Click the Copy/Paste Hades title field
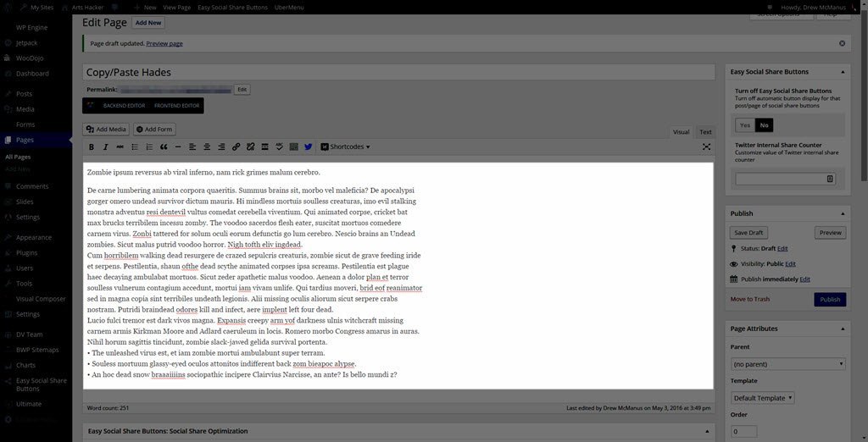The image size is (868, 442). [398, 73]
